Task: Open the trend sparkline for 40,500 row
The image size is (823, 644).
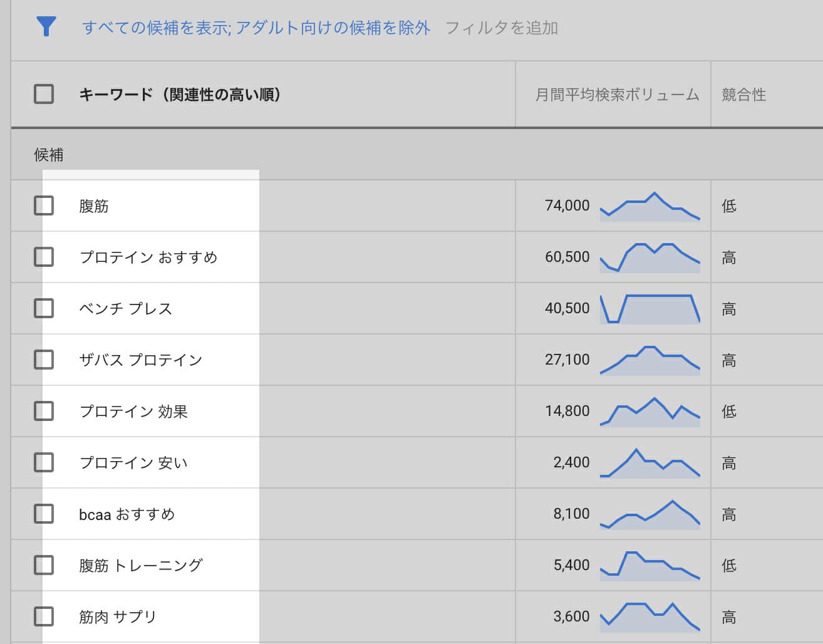Action: click(650, 309)
